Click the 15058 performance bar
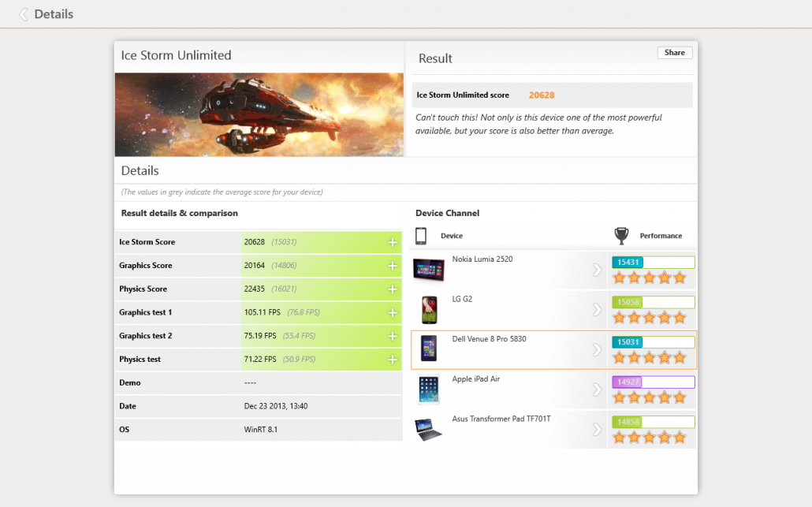Viewport: 812px width, 507px height. click(653, 302)
